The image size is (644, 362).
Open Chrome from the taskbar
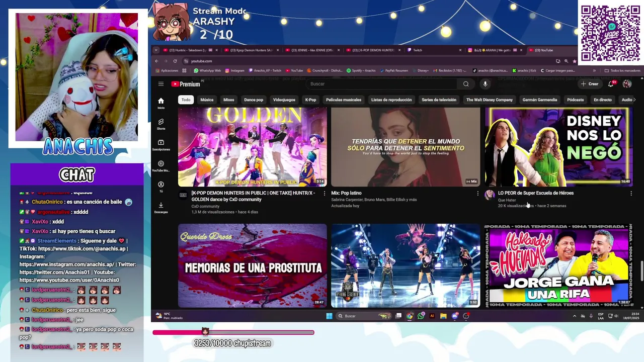410,316
